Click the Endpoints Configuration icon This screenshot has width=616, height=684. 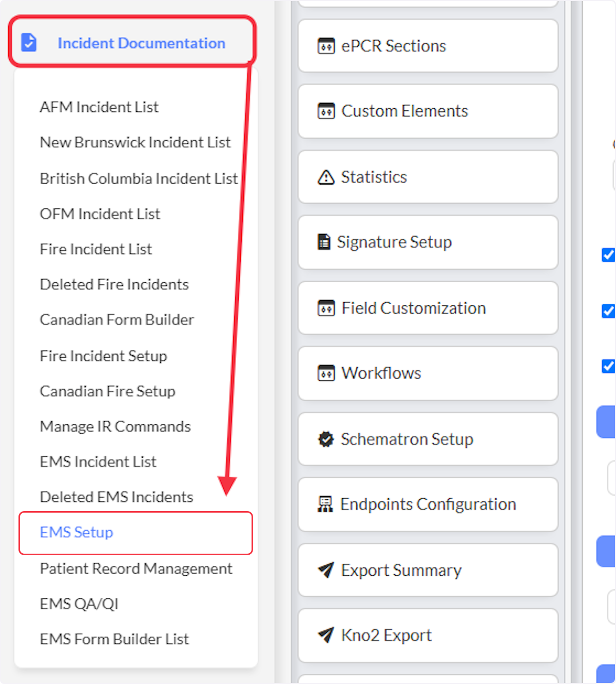point(325,504)
